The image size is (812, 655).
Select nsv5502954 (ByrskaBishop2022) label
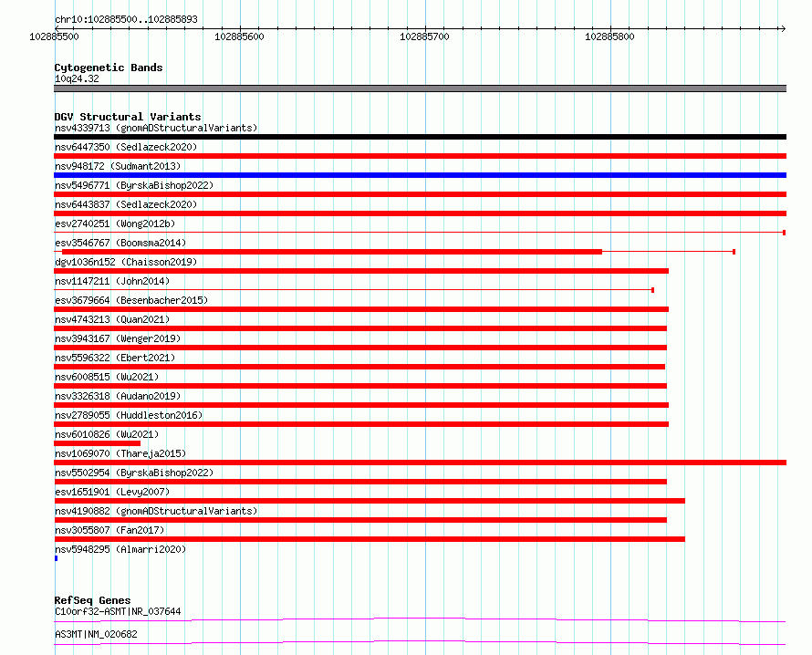click(x=134, y=473)
